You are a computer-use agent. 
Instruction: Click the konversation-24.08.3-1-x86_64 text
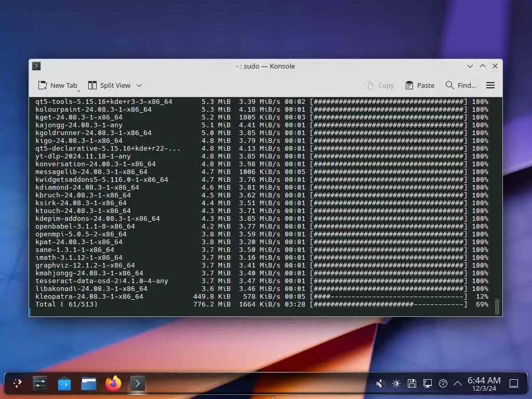click(x=96, y=164)
